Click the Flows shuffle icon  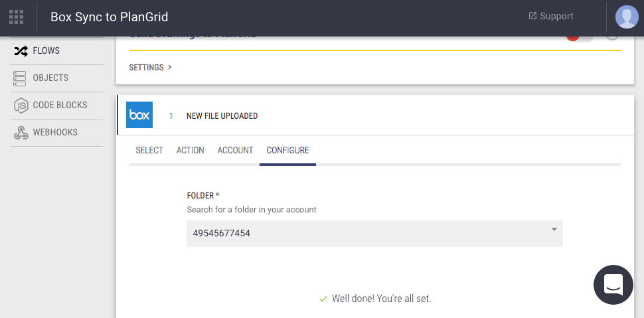(21, 51)
